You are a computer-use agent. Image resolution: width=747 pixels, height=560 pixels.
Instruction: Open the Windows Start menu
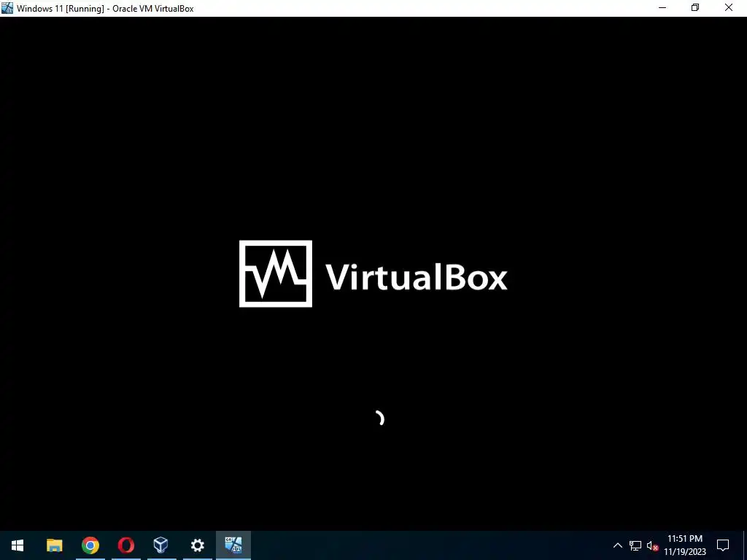18,545
